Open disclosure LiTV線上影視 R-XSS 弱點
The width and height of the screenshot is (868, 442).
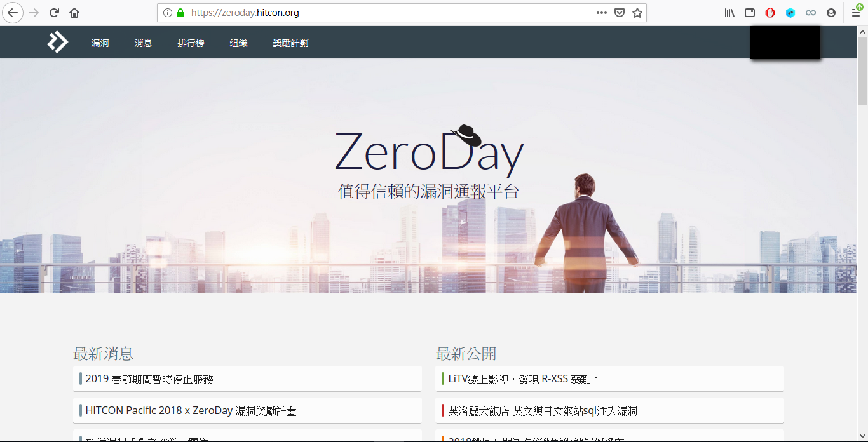click(x=609, y=378)
